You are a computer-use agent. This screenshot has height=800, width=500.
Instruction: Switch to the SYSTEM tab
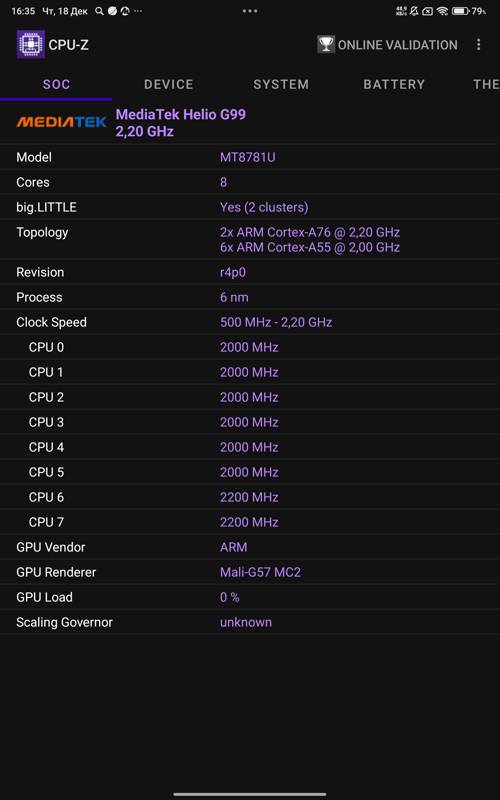click(x=281, y=84)
